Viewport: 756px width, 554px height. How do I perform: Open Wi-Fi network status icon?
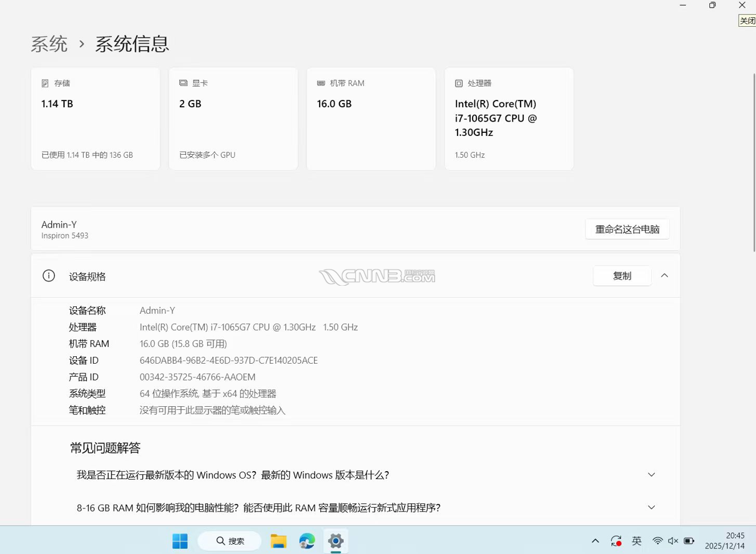coord(657,541)
